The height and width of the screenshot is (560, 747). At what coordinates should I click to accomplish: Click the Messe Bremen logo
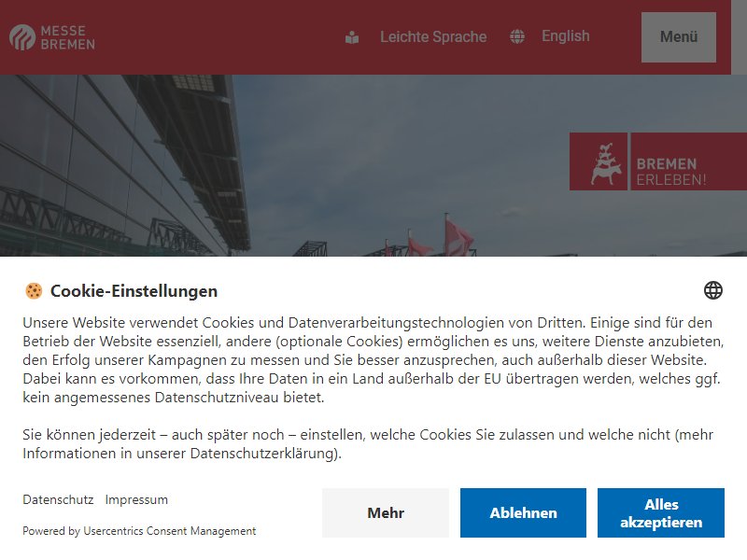tap(52, 37)
